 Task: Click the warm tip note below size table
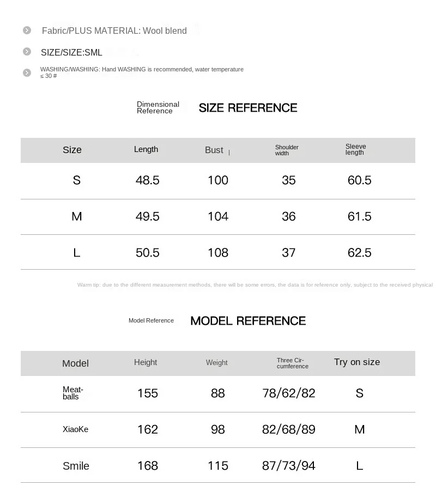tap(255, 285)
